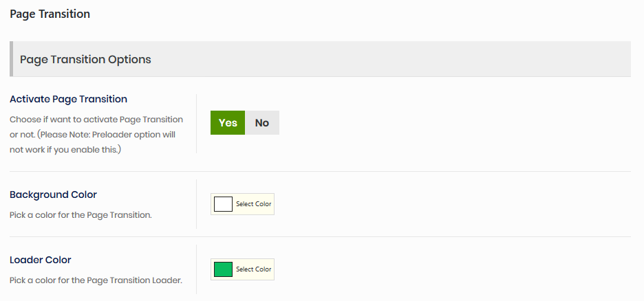Click the Loader Color option label
644x301 pixels.
[41, 260]
